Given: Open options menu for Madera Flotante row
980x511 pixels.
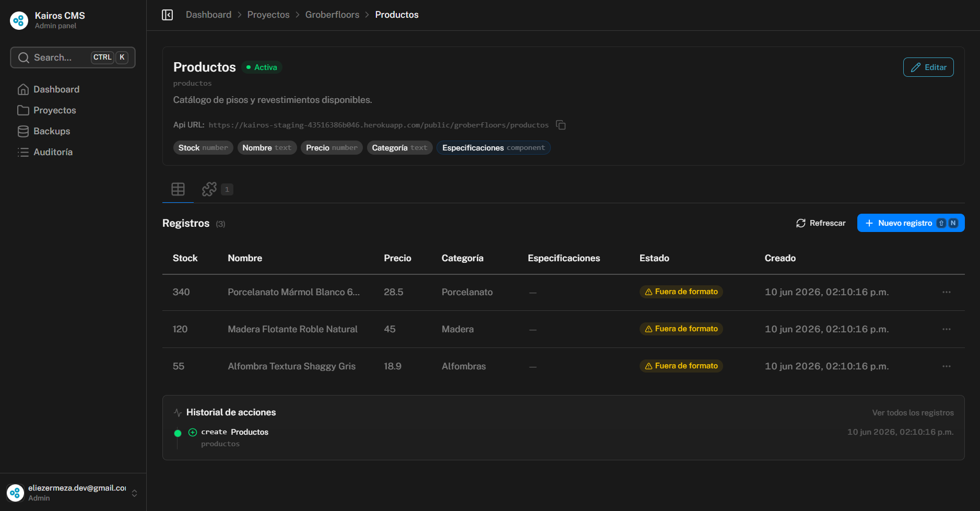Looking at the screenshot, I should click(947, 329).
